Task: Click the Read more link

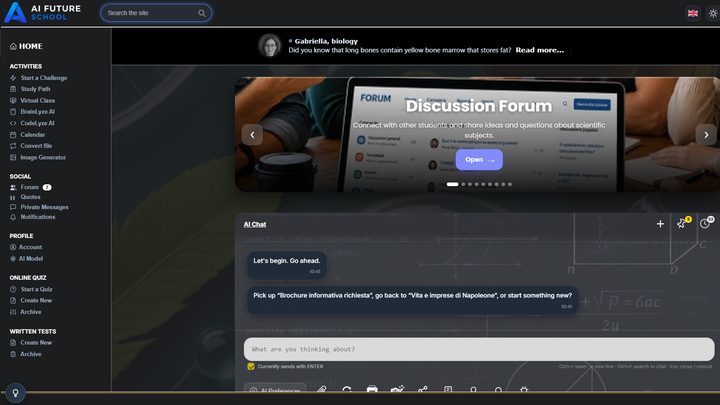Action: [540, 50]
